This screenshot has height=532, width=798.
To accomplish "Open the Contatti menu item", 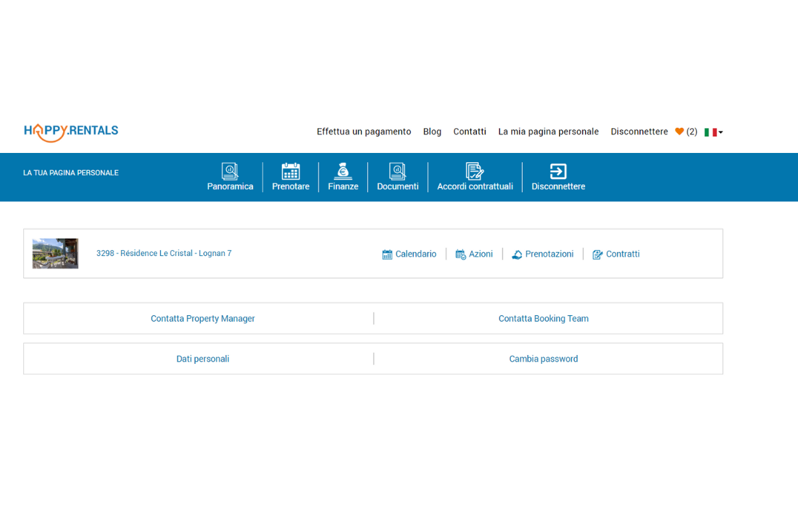I will coord(469,131).
